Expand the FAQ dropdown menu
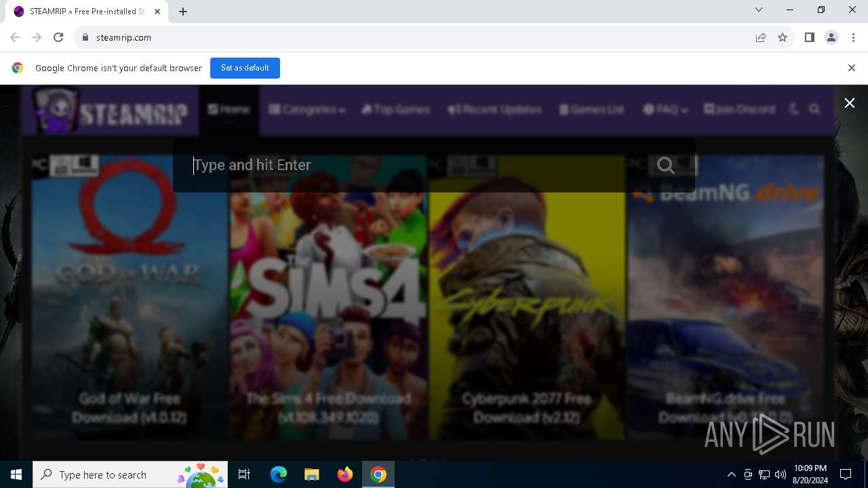Viewport: 868px width, 488px height. tap(665, 109)
